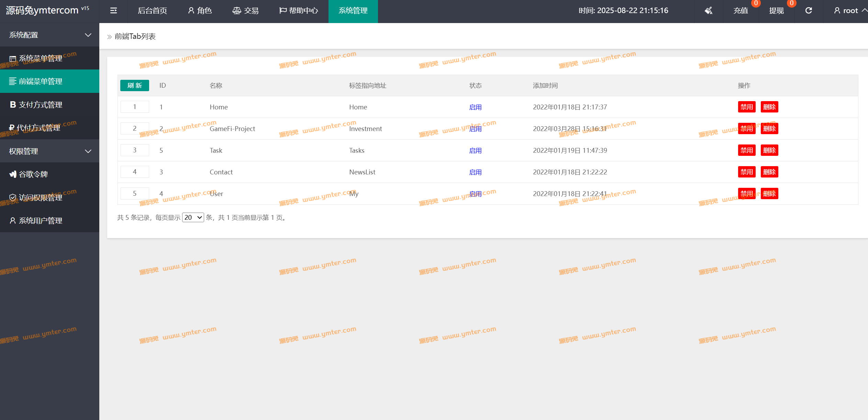Expand the root user menu arrow
The height and width of the screenshot is (420, 868).
tap(864, 10)
